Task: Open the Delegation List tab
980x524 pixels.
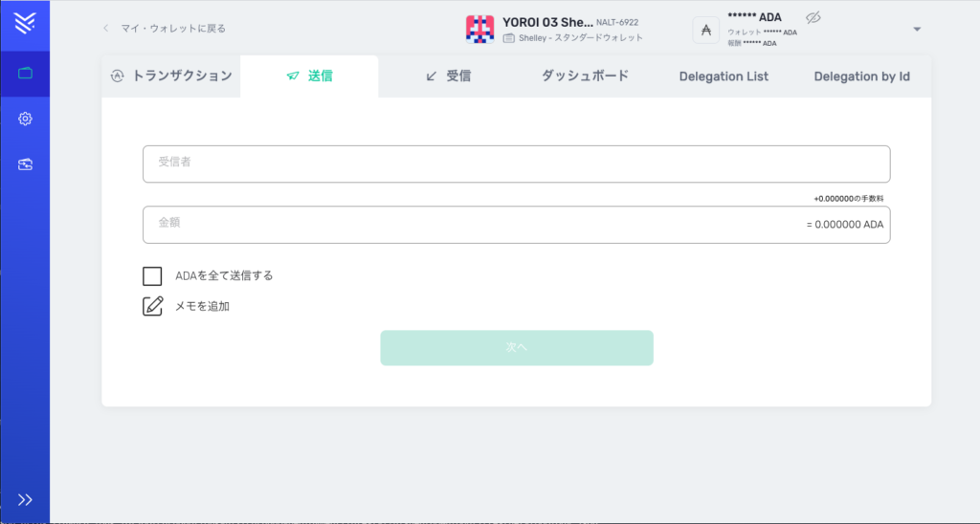Action: 724,76
